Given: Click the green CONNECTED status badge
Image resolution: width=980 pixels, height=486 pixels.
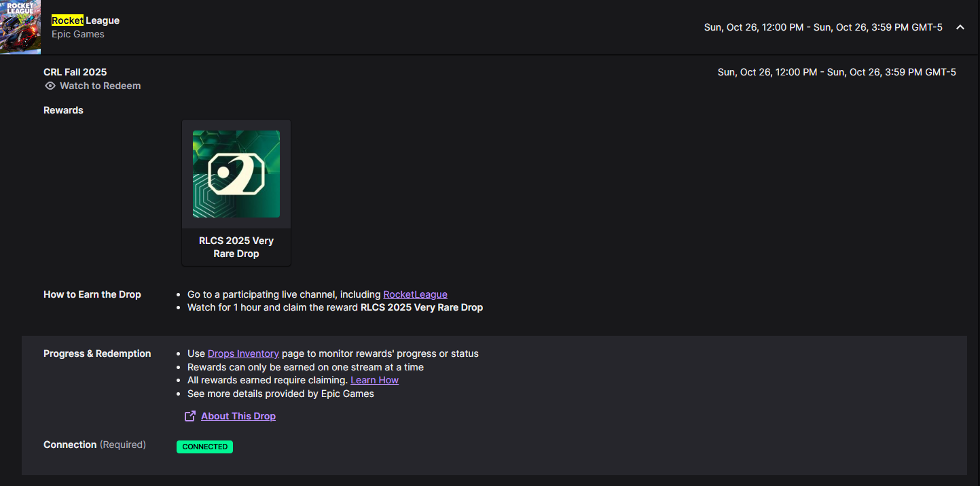Looking at the screenshot, I should [x=204, y=447].
